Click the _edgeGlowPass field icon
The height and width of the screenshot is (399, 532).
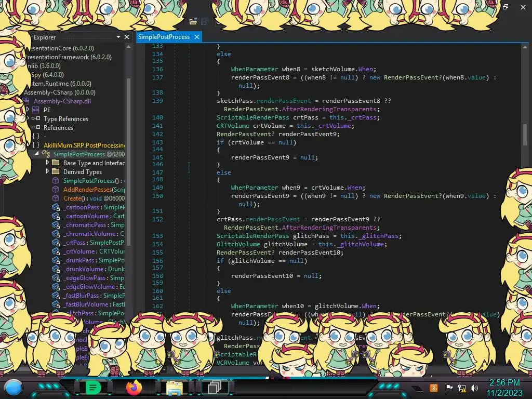point(56,277)
